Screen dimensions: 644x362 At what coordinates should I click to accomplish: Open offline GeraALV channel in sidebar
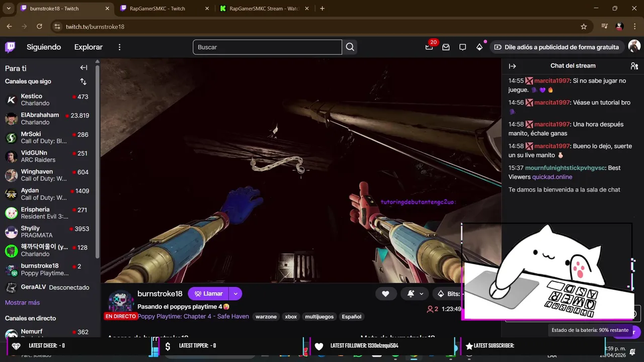click(48, 288)
